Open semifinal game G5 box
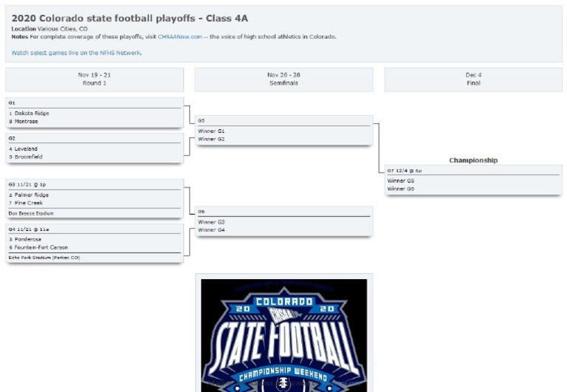The width and height of the screenshot is (567, 392). click(283, 130)
